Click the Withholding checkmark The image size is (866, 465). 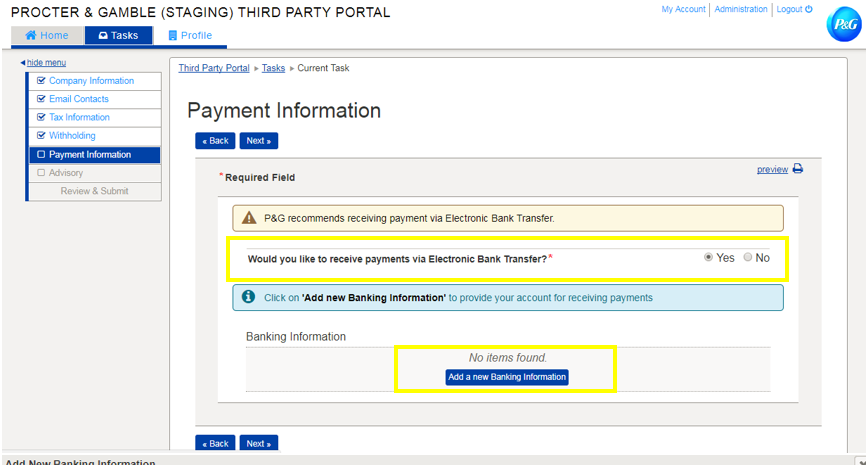pos(41,135)
